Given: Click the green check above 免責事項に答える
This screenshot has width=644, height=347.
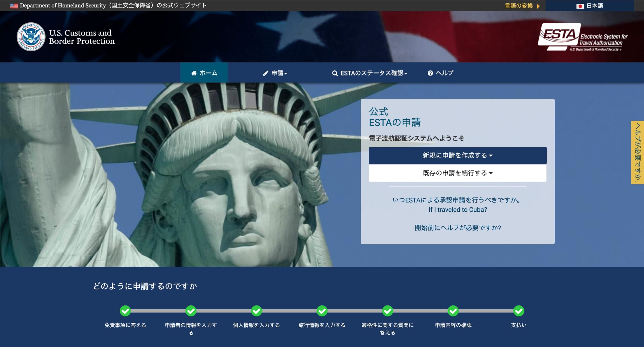Looking at the screenshot, I should (x=125, y=311).
